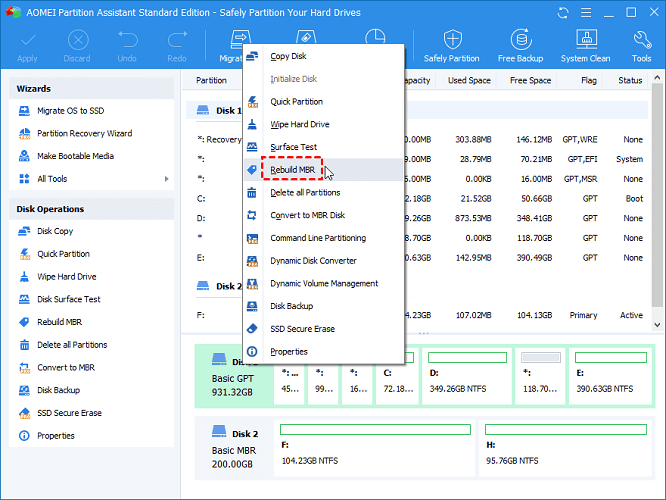This screenshot has width=666, height=500.
Task: Choose Delete all Partitions in context menu
Action: coord(305,193)
